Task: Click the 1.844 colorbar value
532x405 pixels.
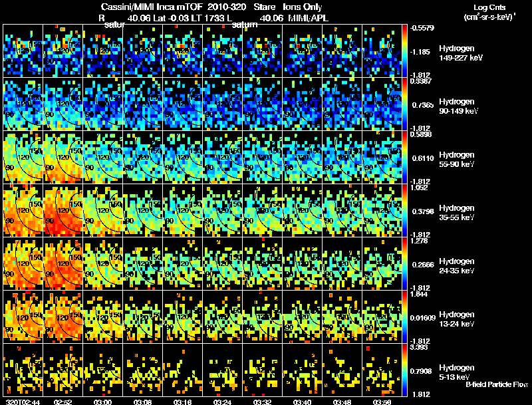Action: [x=419, y=294]
